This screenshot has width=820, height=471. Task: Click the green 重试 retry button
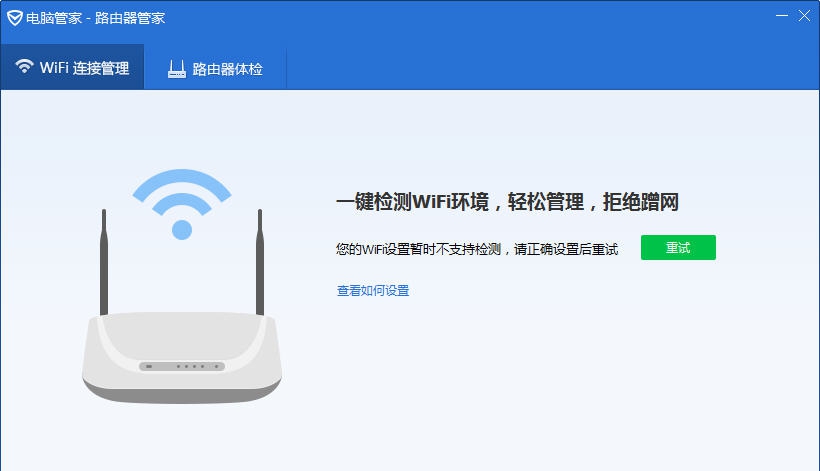click(678, 247)
